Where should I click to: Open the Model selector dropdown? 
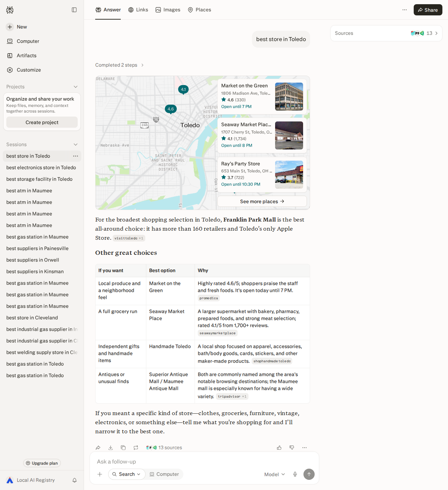pos(275,474)
